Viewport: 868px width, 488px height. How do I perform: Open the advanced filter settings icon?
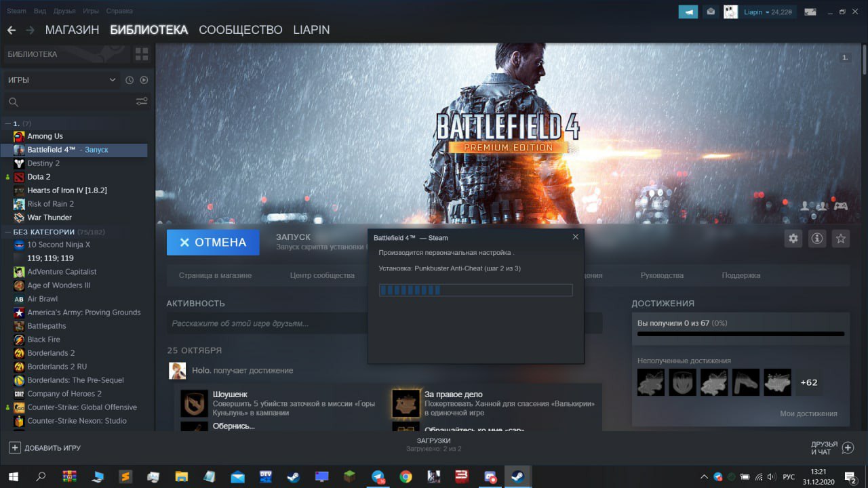(142, 102)
